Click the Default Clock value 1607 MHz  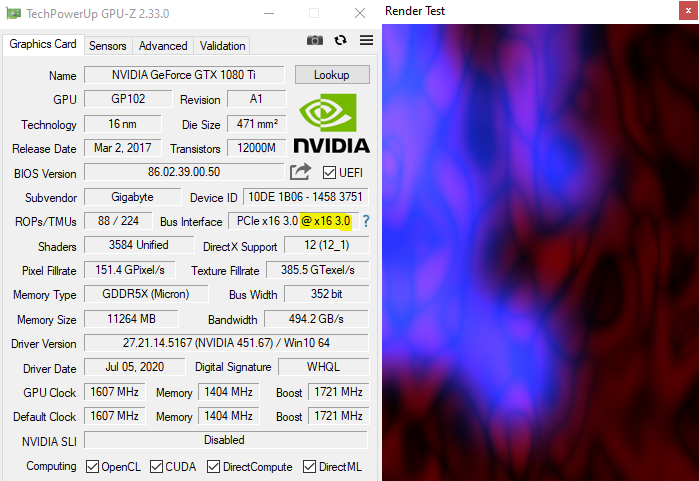(115, 416)
